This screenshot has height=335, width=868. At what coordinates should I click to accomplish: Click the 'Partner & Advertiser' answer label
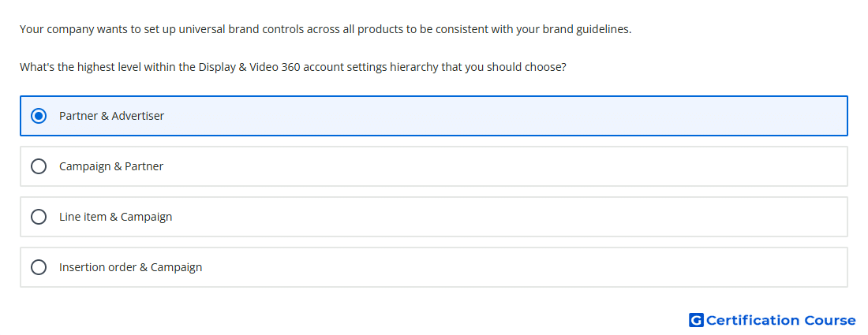point(112,116)
